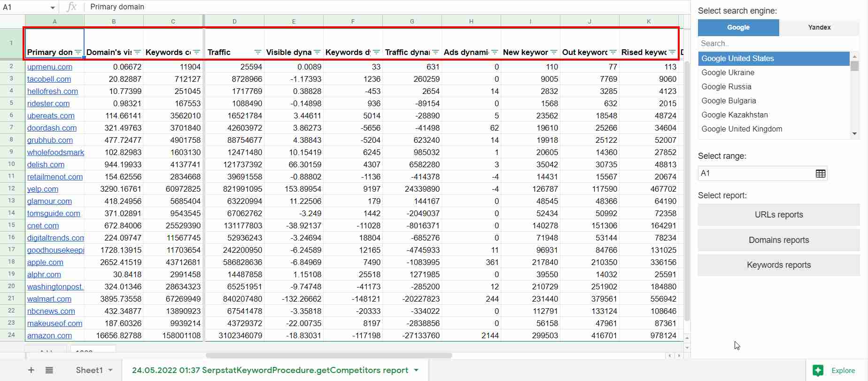Screen dimensions: 868x381
Task: Choose Google United States from list
Action: tap(774, 58)
